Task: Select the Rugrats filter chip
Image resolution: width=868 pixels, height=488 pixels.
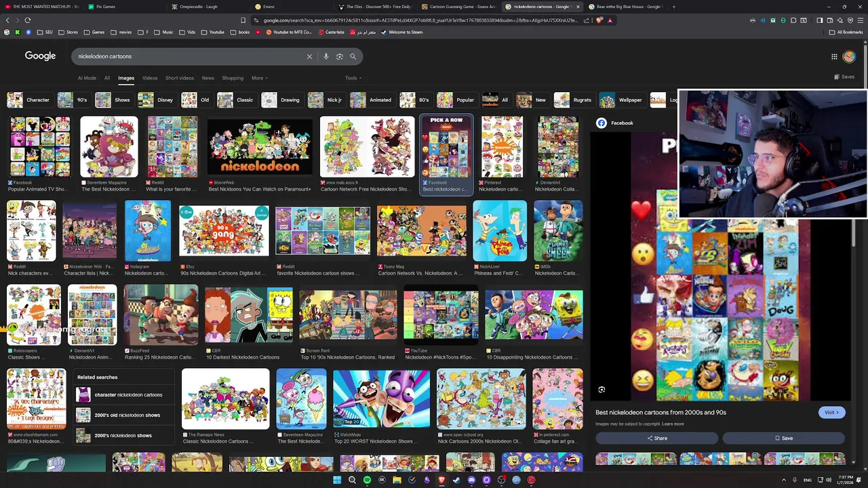Action: [573, 100]
